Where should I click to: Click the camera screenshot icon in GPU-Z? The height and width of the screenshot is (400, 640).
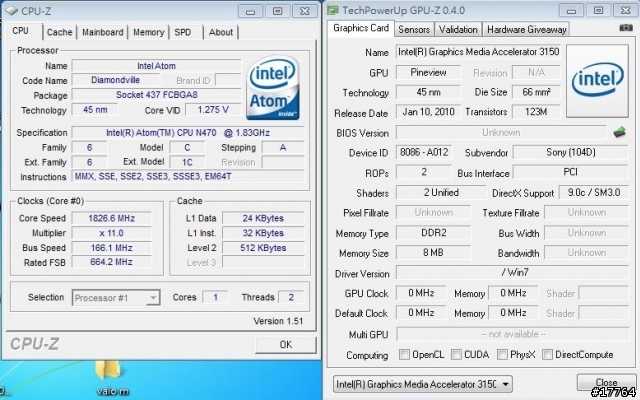[x=626, y=28]
